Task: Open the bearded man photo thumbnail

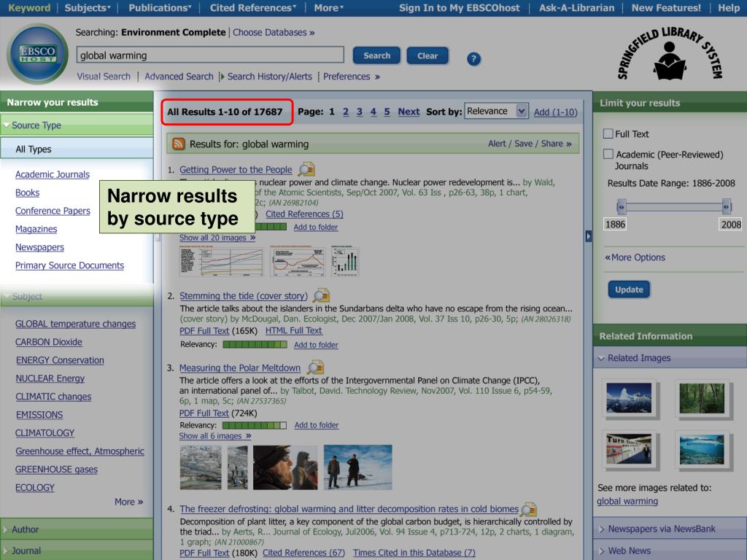Action: coord(285,467)
